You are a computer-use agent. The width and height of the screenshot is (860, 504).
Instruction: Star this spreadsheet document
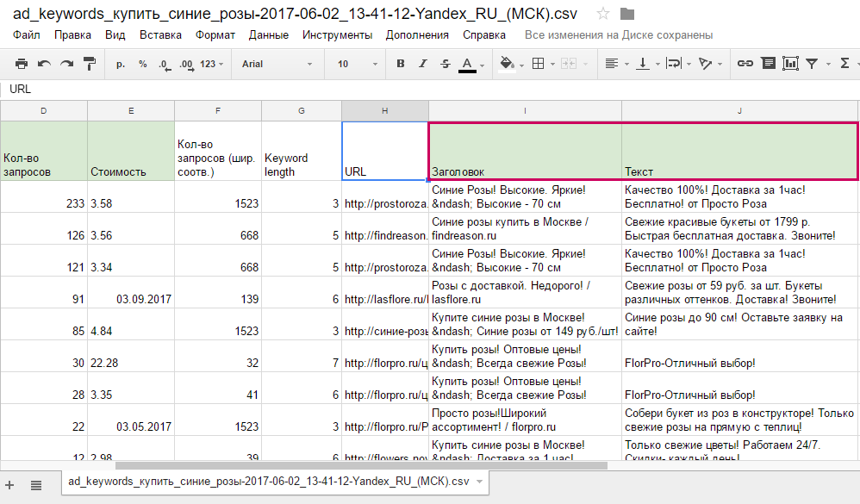point(603,14)
